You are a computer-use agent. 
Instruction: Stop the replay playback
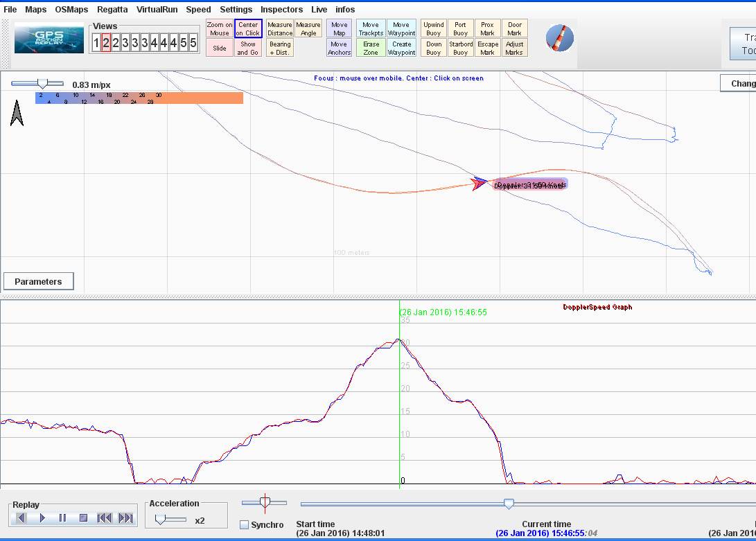[83, 517]
